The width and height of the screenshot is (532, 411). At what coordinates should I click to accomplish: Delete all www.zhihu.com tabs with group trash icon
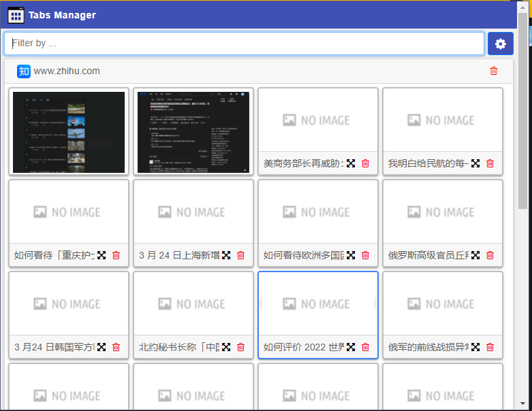click(494, 71)
